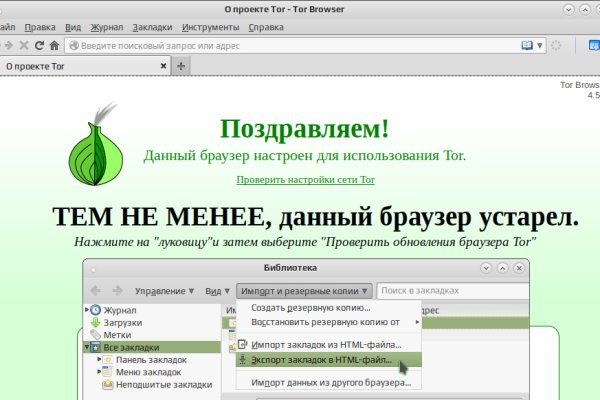Click the Library back arrow button

click(x=97, y=291)
